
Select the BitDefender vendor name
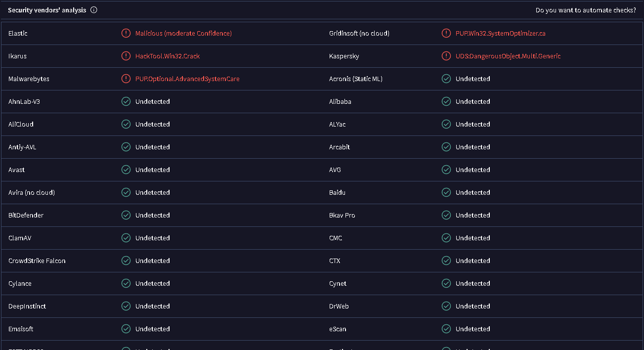26,215
